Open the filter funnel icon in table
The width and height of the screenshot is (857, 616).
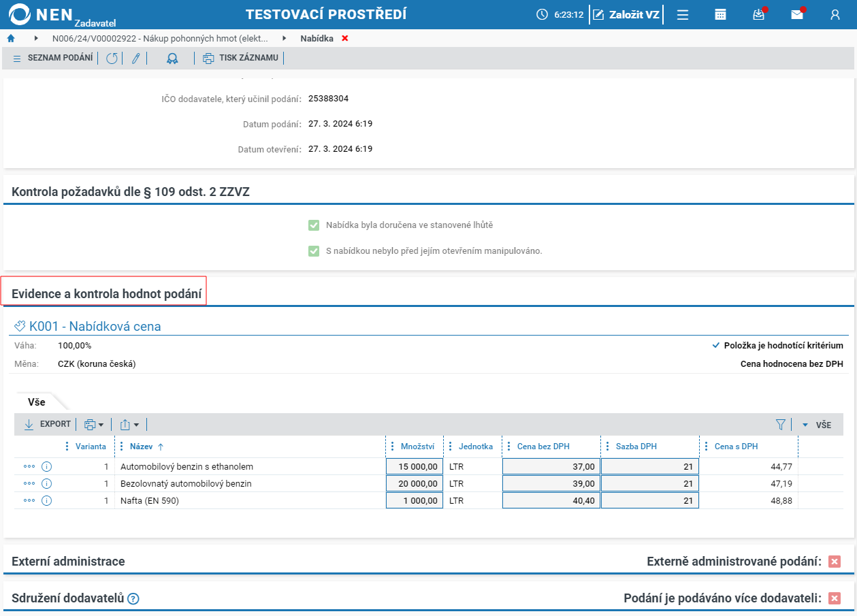[x=781, y=425]
